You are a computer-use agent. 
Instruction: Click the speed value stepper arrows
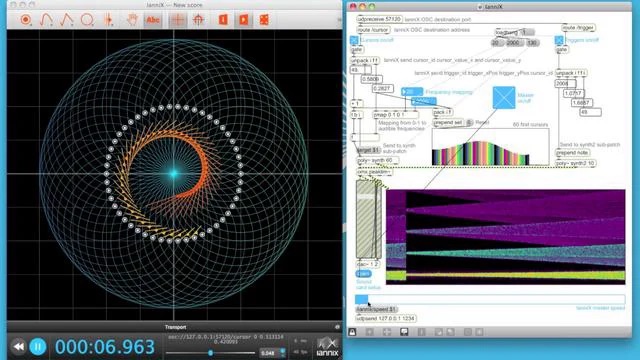click(282, 353)
